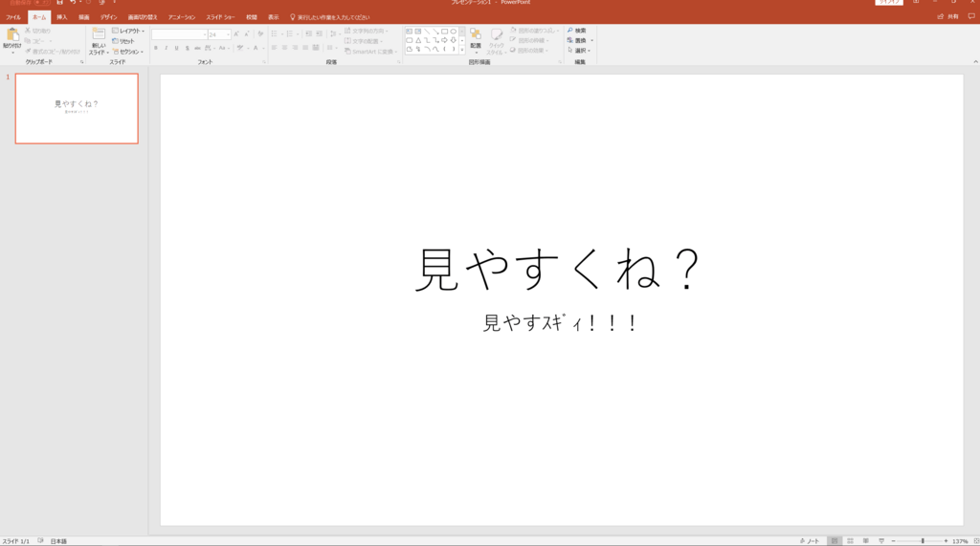Click the Arrange (配置) icon
The height and width of the screenshot is (546, 980).
click(476, 34)
